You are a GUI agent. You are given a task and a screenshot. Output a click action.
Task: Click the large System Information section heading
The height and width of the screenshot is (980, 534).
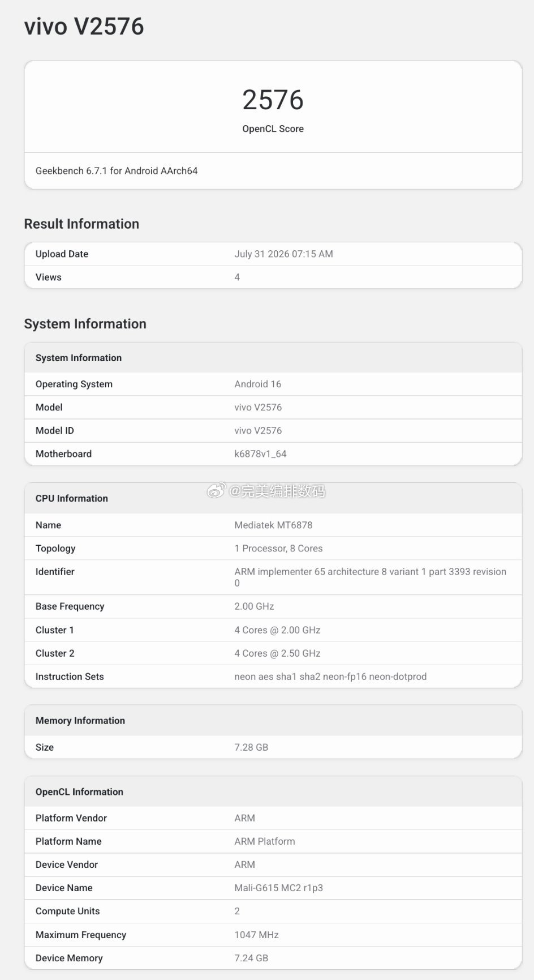85,324
